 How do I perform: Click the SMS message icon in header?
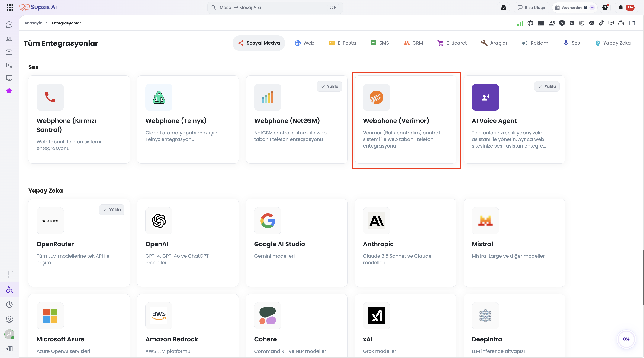611,23
